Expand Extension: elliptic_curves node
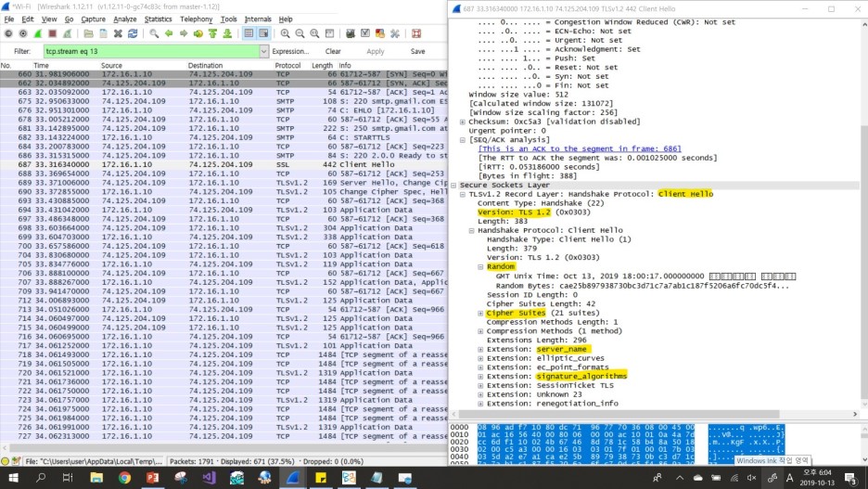Image resolution: width=868 pixels, height=489 pixels. click(480, 358)
